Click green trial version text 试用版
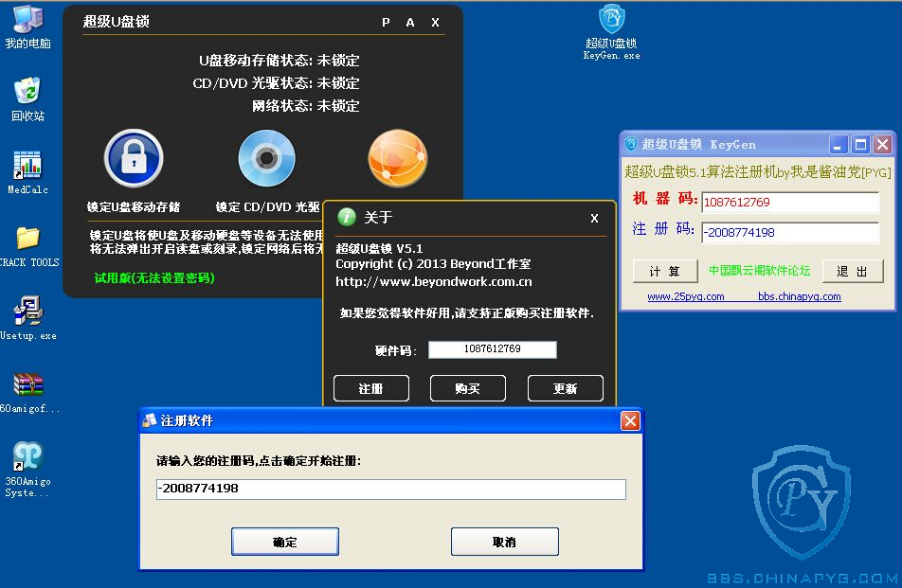The height and width of the screenshot is (588, 902). (x=154, y=278)
